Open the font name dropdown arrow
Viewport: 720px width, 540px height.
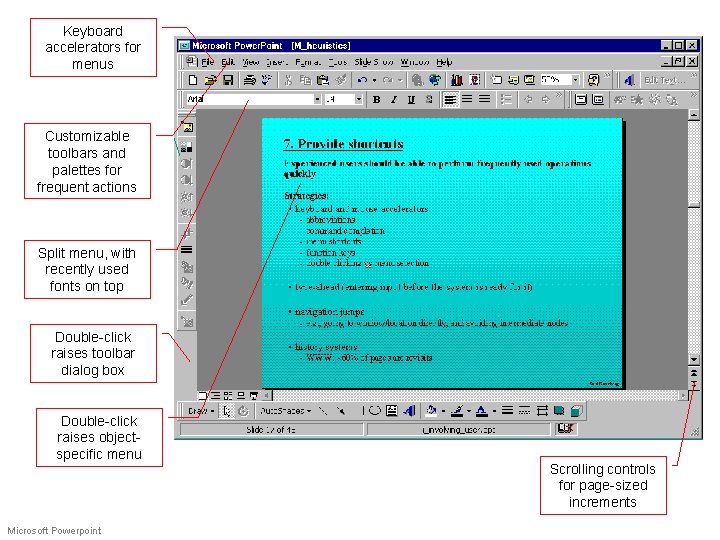[317, 99]
